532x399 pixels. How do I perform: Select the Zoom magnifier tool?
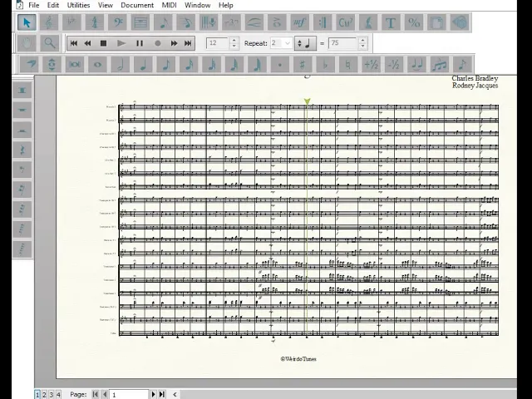pyautogui.click(x=50, y=43)
